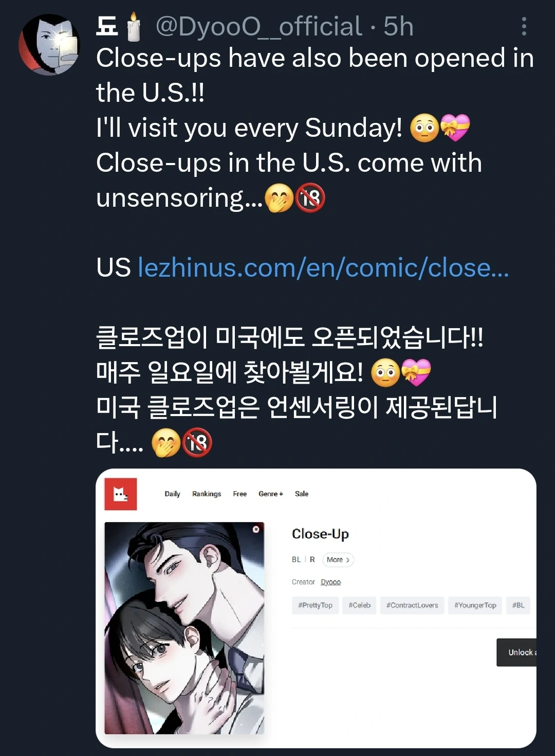Open the Rankings tab
555x756 pixels.
(207, 494)
